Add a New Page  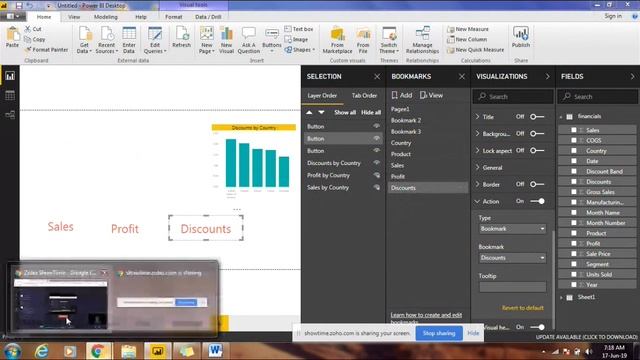click(x=207, y=40)
